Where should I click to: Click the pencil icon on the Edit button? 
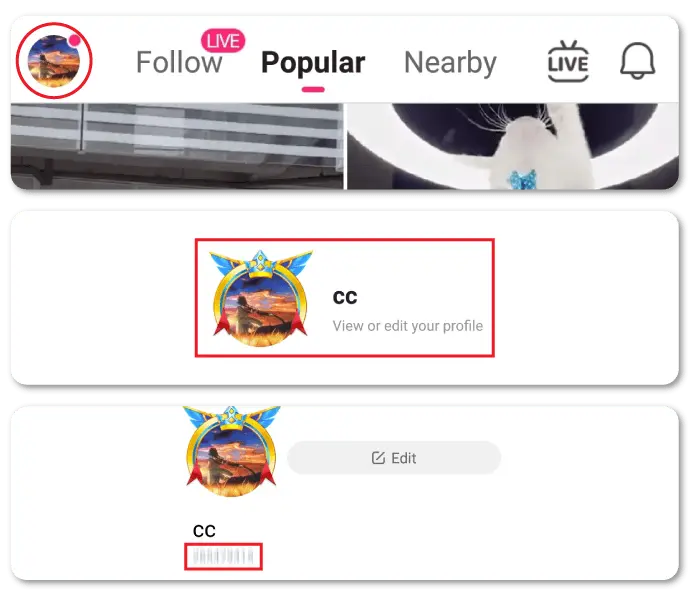(x=378, y=458)
